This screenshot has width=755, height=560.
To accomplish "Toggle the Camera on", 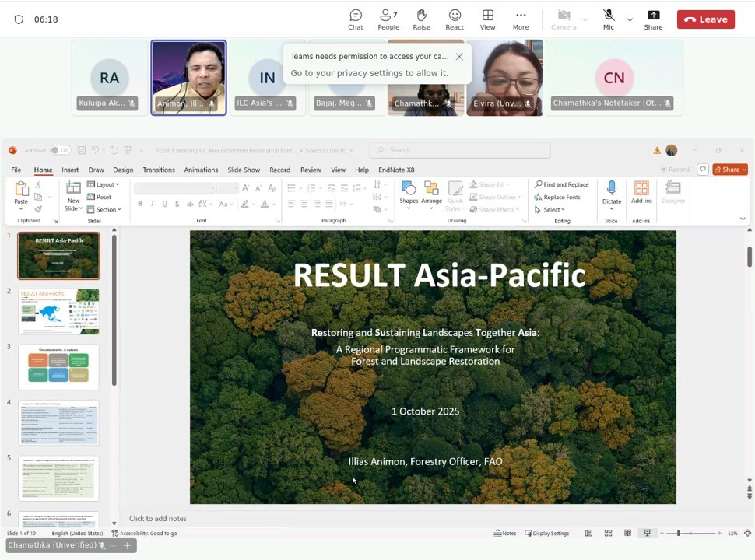I will [x=564, y=19].
